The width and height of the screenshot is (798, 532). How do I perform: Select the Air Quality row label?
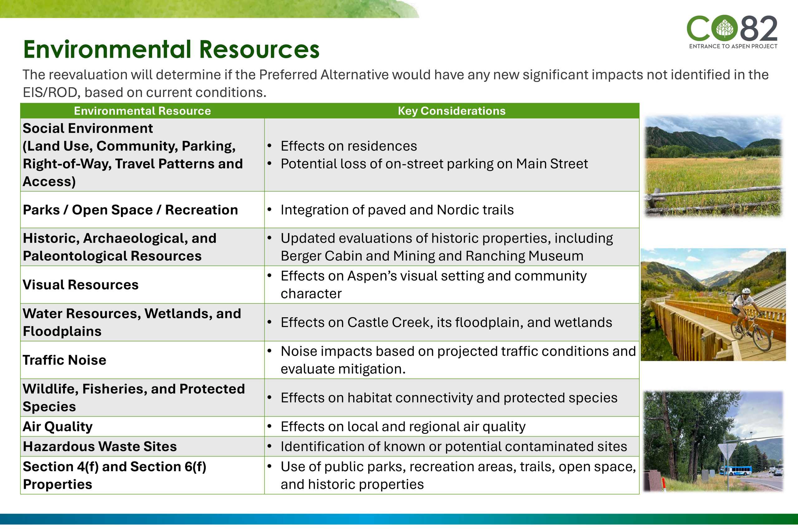click(x=58, y=426)
